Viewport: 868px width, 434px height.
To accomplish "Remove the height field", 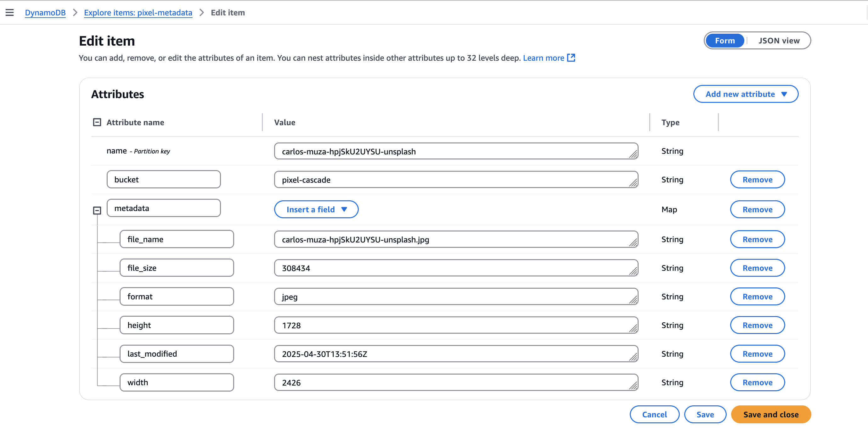I will (x=758, y=325).
